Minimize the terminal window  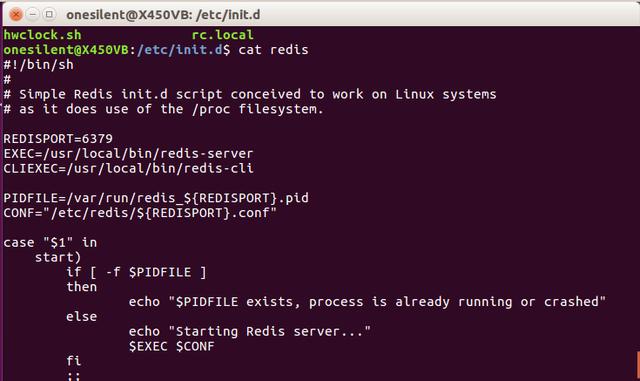[32, 15]
